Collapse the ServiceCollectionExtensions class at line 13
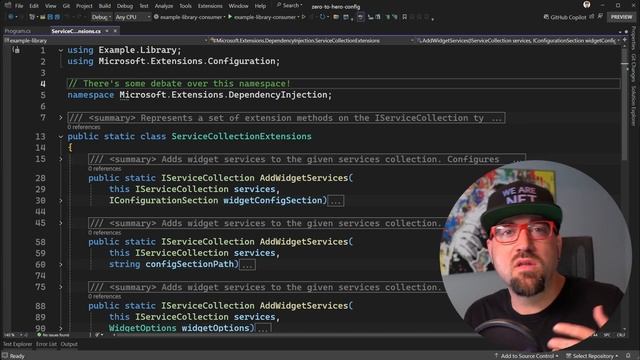Viewport: 640px width, 360px height. pos(60,136)
